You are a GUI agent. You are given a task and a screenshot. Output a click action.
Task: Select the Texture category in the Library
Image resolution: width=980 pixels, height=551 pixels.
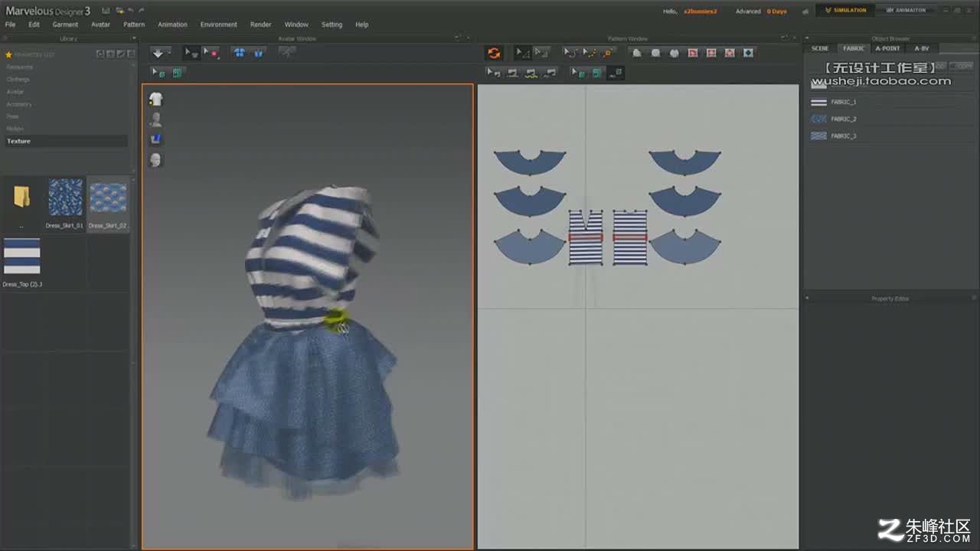pos(66,141)
